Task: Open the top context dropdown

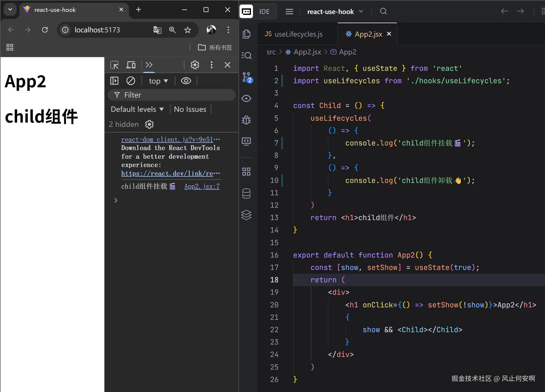Action: click(158, 81)
